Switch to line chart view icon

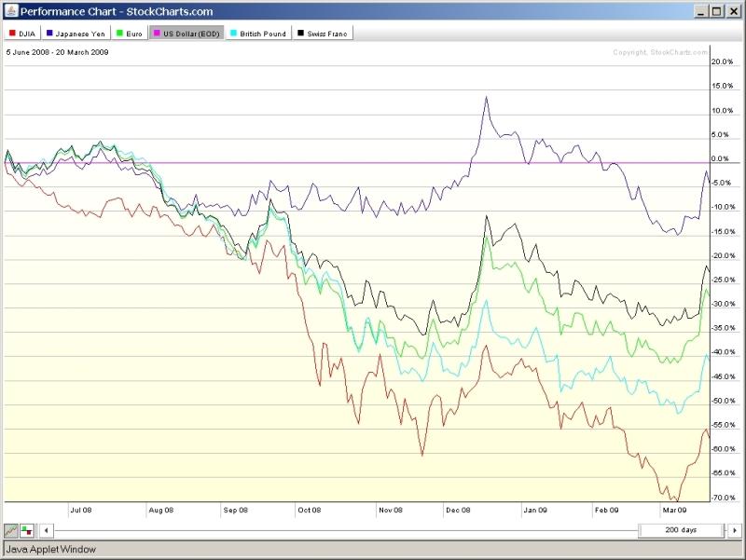point(10,530)
